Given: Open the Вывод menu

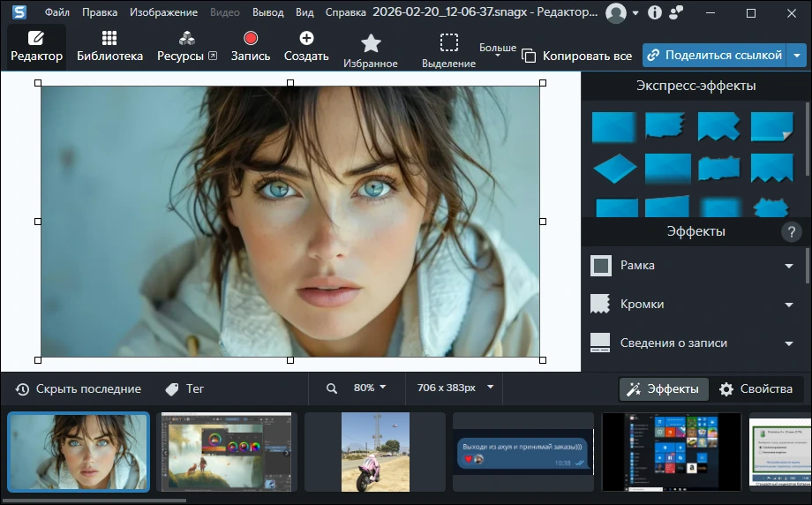Looking at the screenshot, I should click(267, 12).
